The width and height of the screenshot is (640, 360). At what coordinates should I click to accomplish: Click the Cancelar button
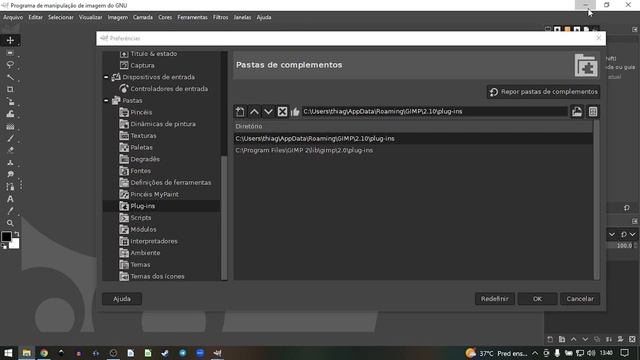click(580, 299)
